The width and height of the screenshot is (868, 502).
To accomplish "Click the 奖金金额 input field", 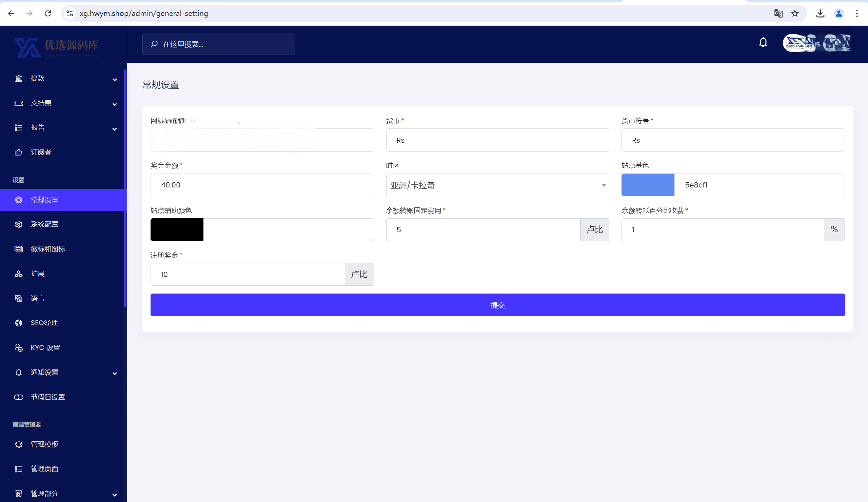I will coord(262,185).
